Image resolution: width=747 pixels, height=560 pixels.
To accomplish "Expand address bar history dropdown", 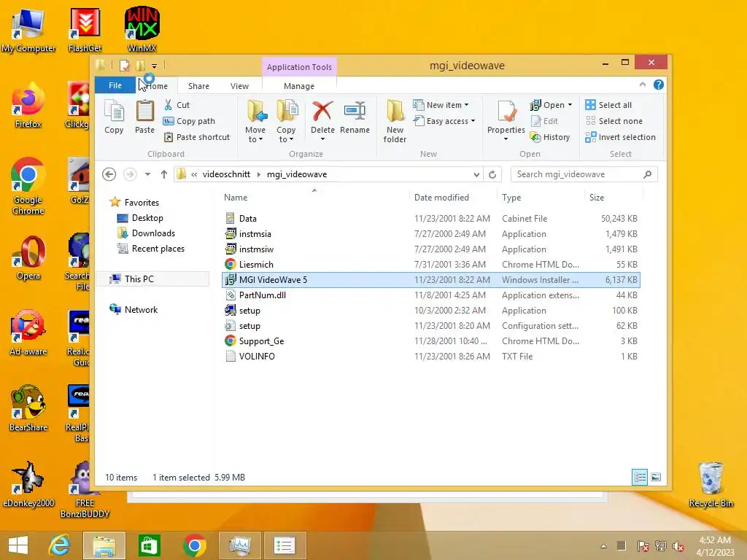I will 476,174.
